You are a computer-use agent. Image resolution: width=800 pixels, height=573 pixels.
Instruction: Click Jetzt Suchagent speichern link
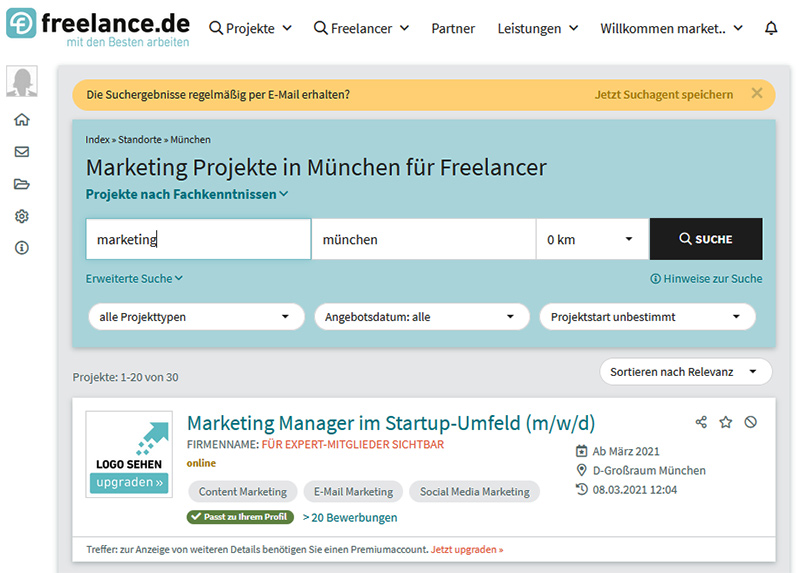click(x=663, y=95)
